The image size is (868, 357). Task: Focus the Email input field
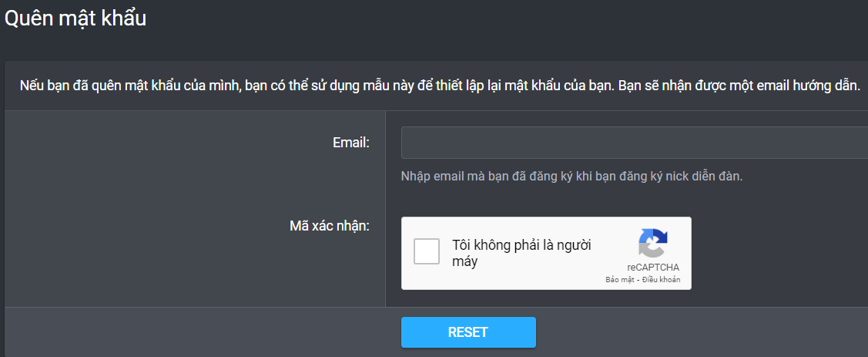pos(635,143)
